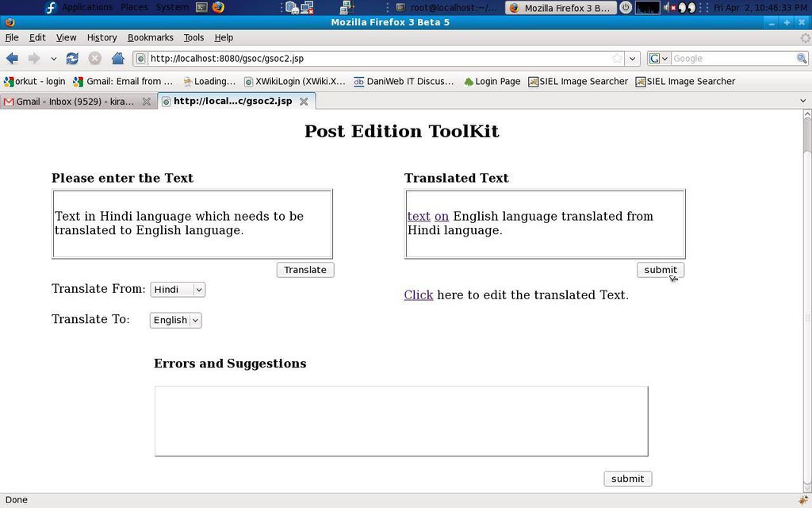812x508 pixels.
Task: Click the Home icon in toolbar
Action: click(117, 58)
